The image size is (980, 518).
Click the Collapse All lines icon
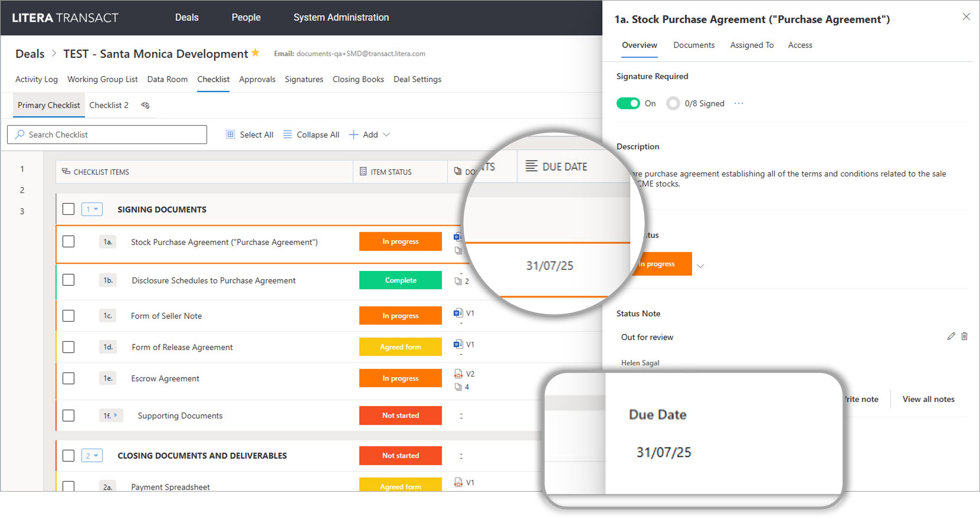click(288, 134)
